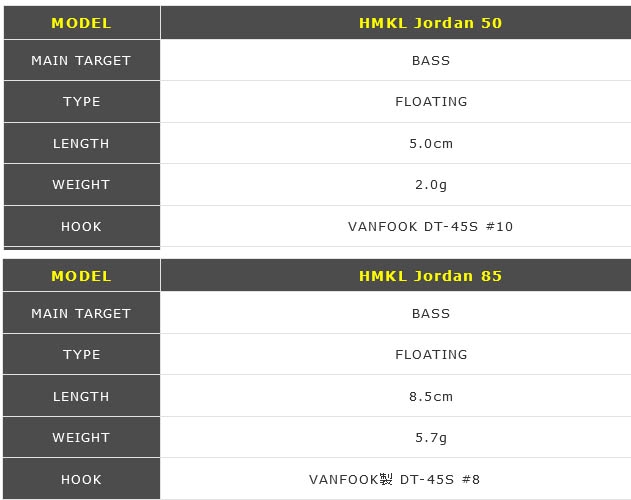Viewport: 631px width, 500px height.
Task: Click MAIN TARGET label in Jordan 50 table
Action: (x=81, y=60)
